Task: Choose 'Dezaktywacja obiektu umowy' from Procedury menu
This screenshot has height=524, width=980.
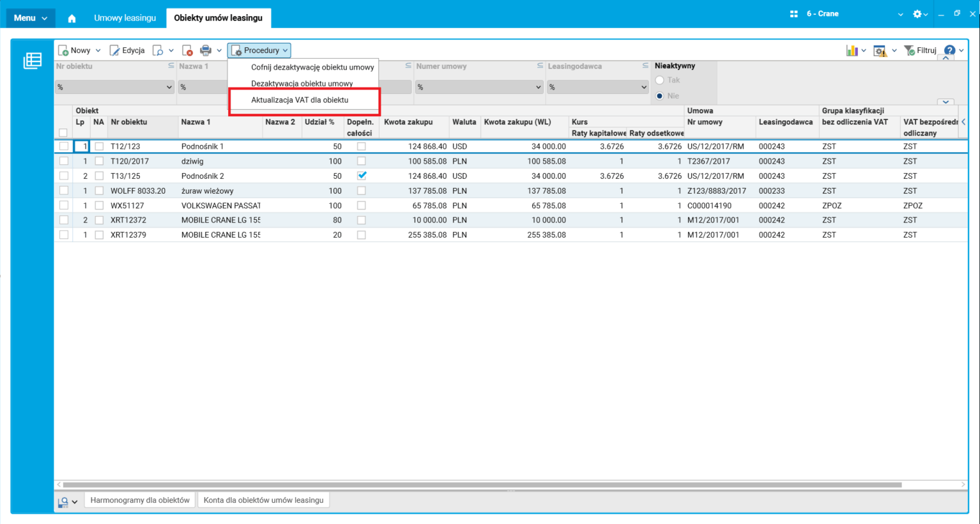Action: pos(302,84)
